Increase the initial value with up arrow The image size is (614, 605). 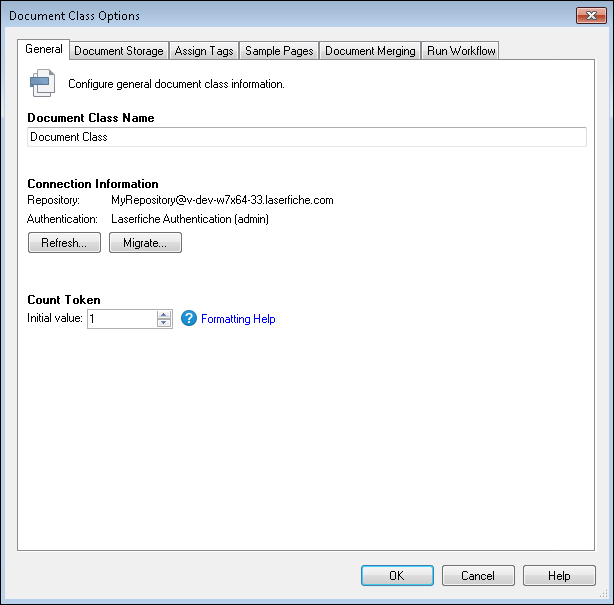click(164, 314)
